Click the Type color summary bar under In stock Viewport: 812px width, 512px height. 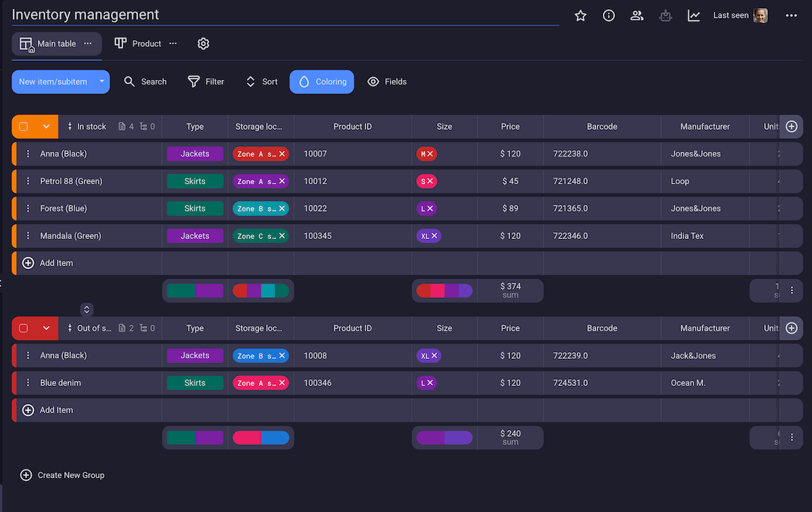coord(195,291)
